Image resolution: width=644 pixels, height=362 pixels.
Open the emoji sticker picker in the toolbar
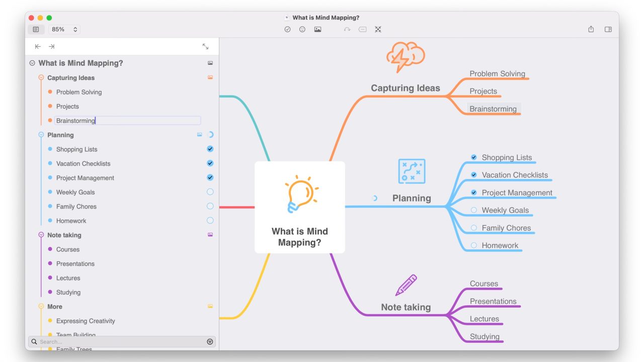pyautogui.click(x=302, y=29)
